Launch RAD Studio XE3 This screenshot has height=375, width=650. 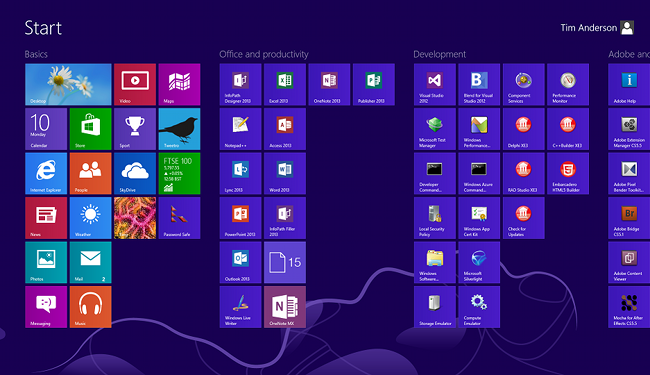pos(523,173)
